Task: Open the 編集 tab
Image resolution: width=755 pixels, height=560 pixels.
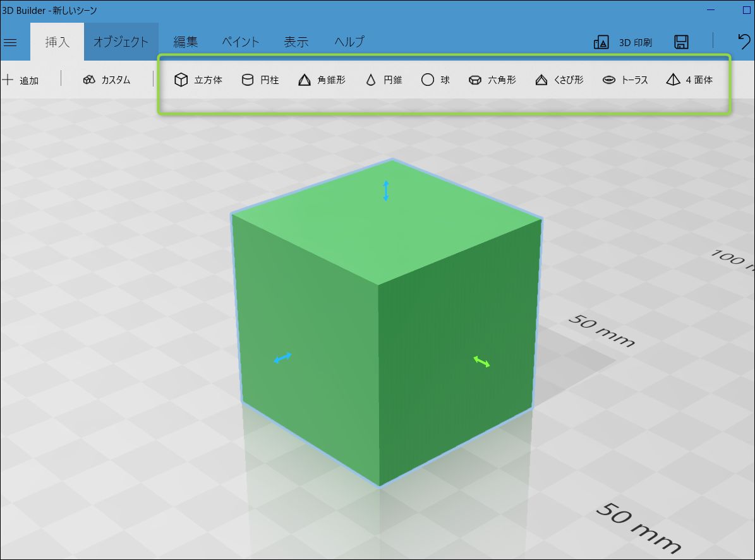Action: pyautogui.click(x=185, y=42)
